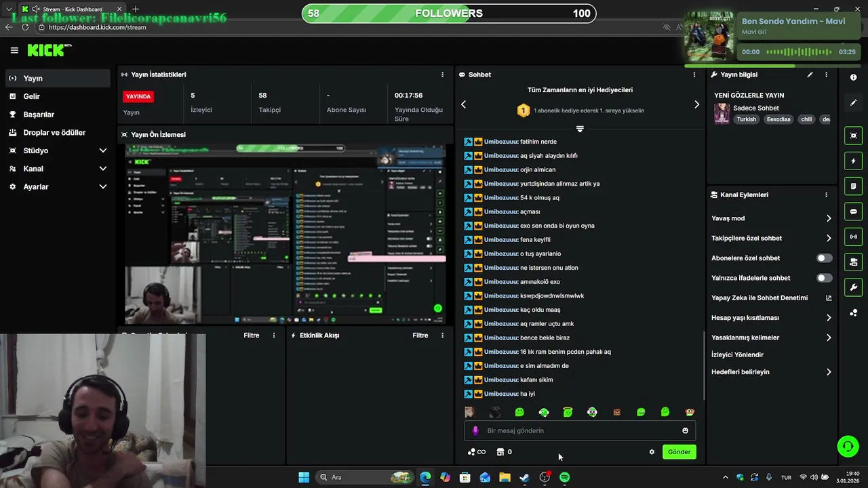The image size is (868, 488).
Task: Show next gift leaderboard with right arrow
Action: (696, 104)
